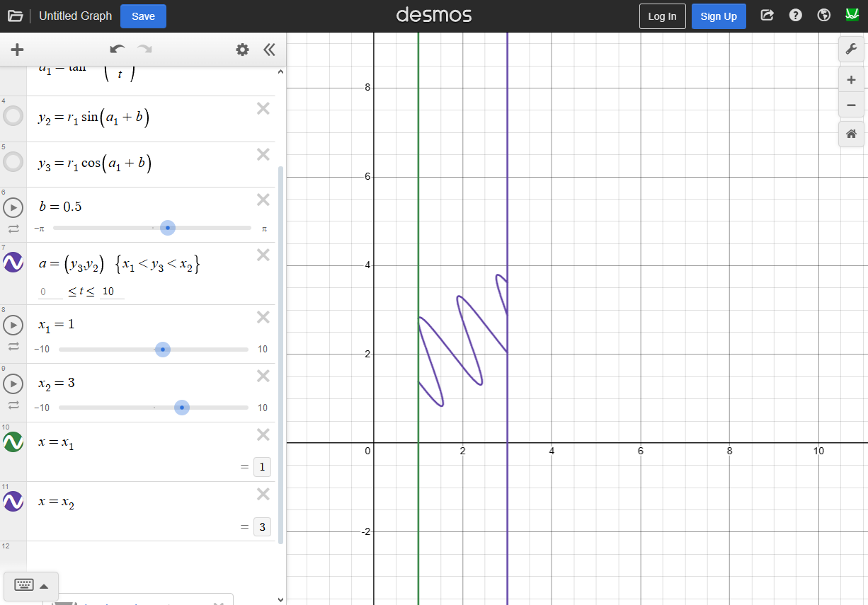Click the Log In button

662,16
